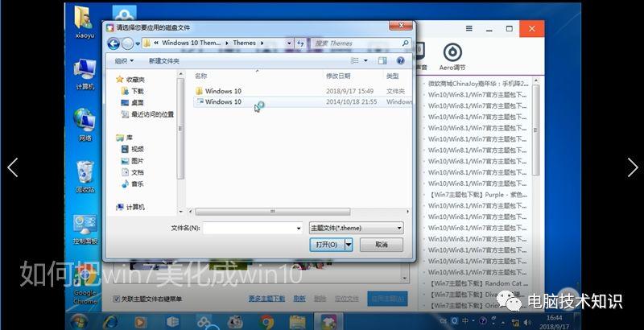Click the 打开(O) button

[x=327, y=245]
